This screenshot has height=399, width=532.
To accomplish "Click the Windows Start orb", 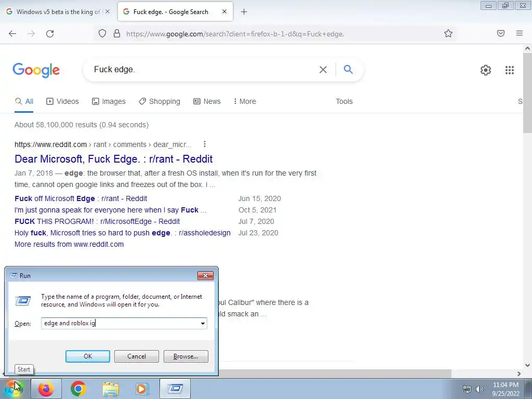I will coord(14,389).
